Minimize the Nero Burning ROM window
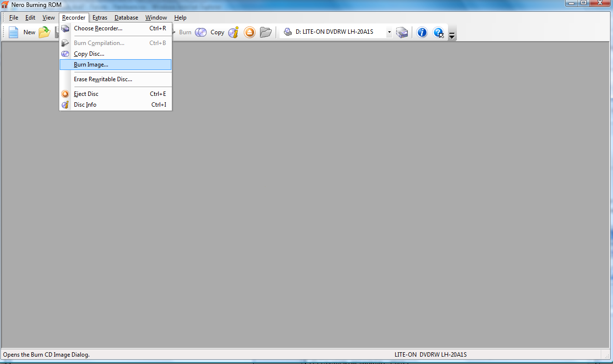 point(571,3)
